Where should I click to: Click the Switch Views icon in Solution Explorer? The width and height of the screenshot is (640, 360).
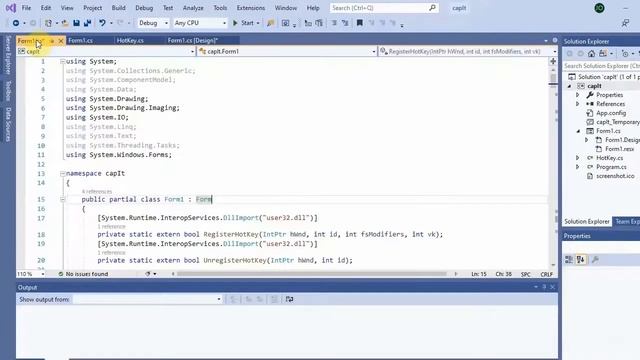tap(603, 53)
